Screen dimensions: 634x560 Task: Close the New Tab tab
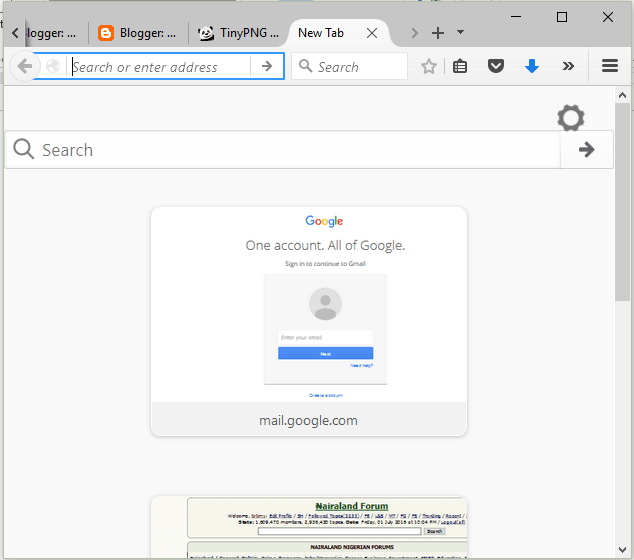pos(372,33)
